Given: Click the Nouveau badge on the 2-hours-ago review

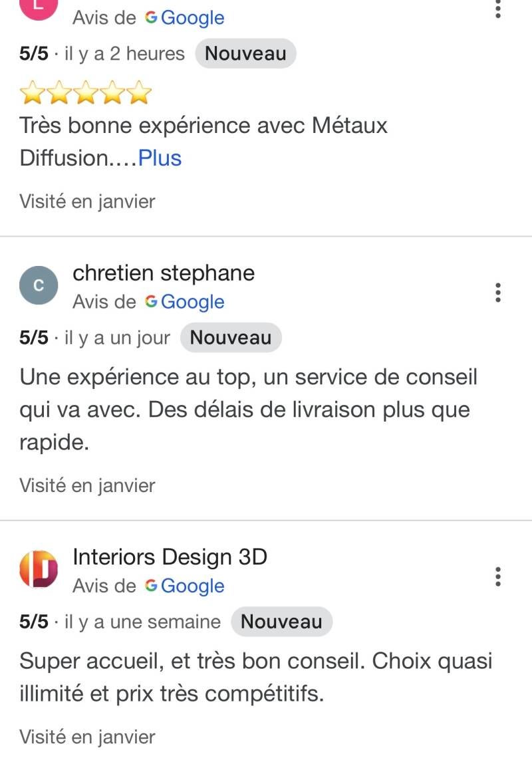Looking at the screenshot, I should (x=245, y=54).
